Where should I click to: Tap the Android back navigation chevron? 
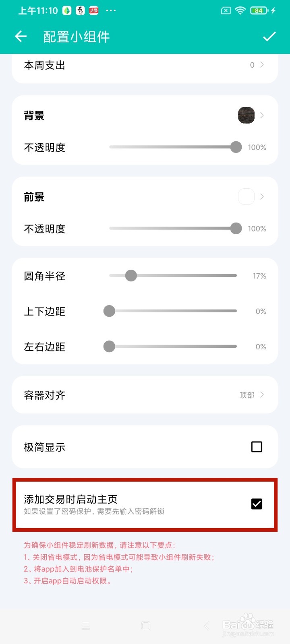(207, 625)
